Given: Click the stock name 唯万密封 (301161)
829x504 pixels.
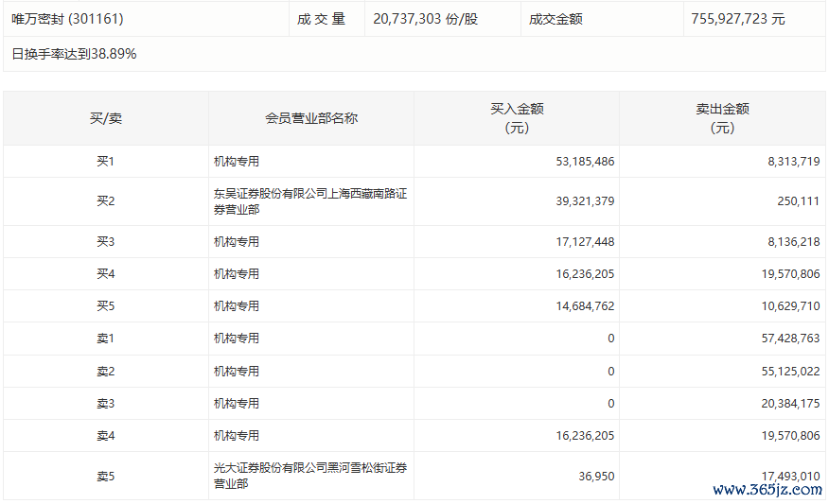Looking at the screenshot, I should [x=67, y=19].
